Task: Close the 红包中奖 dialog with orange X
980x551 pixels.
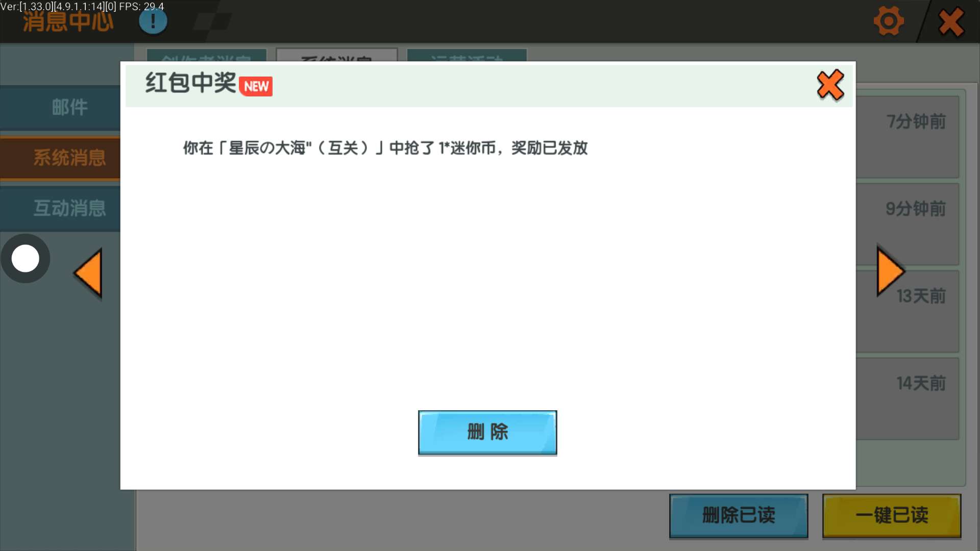Action: [x=830, y=85]
